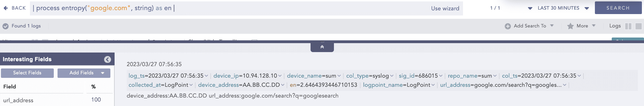Open the More menu

(x=586, y=26)
